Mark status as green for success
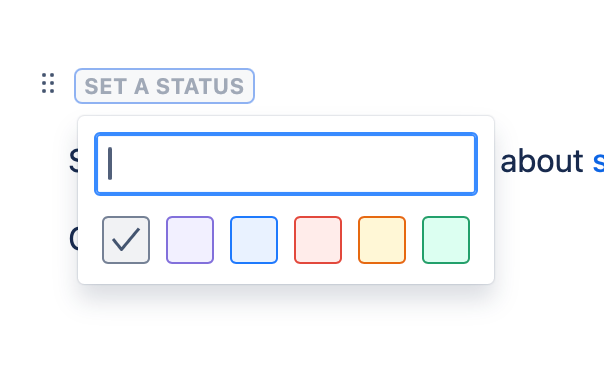This screenshot has width=604, height=378. [x=446, y=240]
